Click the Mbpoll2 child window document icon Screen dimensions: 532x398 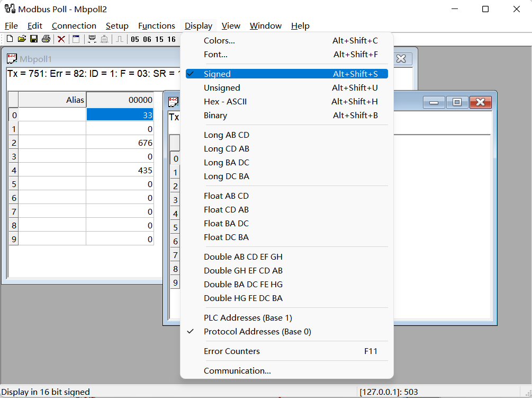click(x=174, y=102)
